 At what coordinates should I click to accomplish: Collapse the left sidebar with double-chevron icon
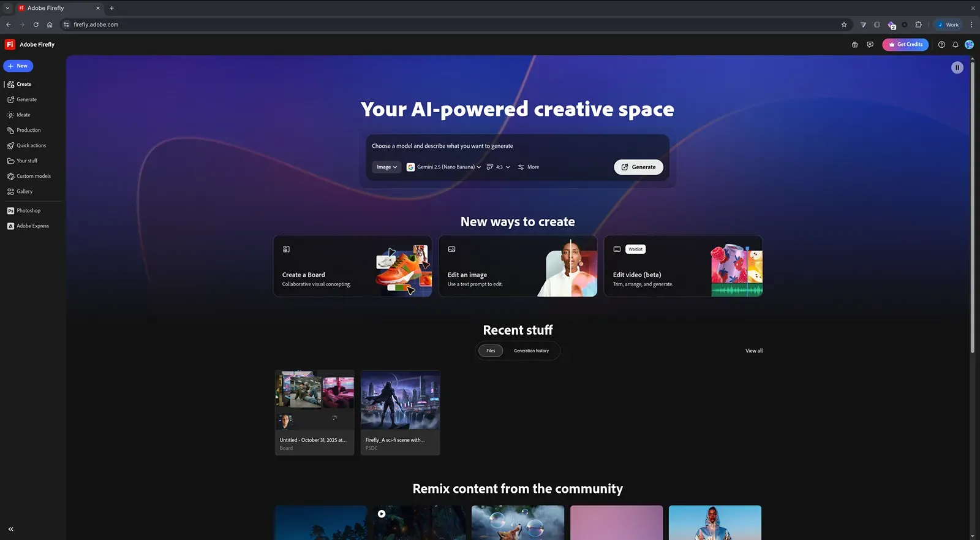pyautogui.click(x=10, y=529)
